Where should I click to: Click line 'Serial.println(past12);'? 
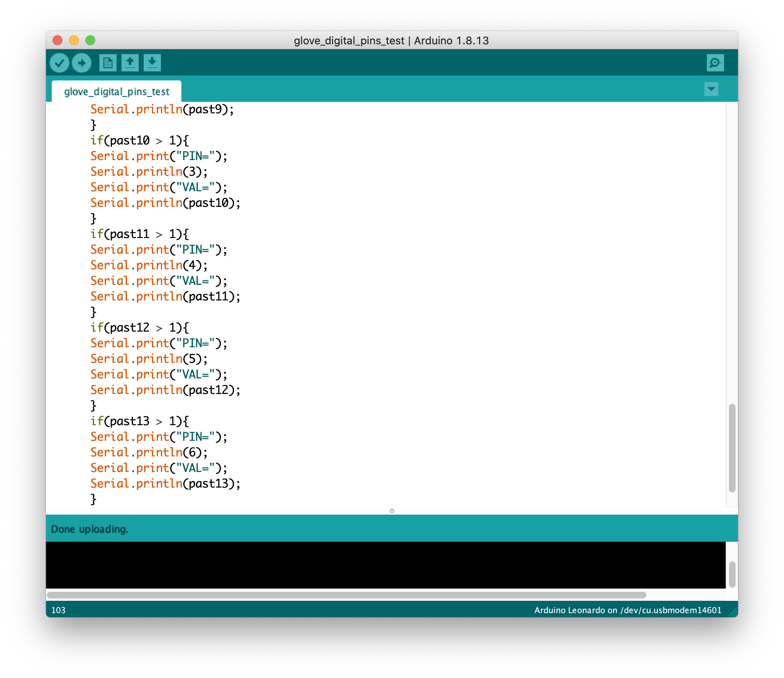tap(165, 390)
